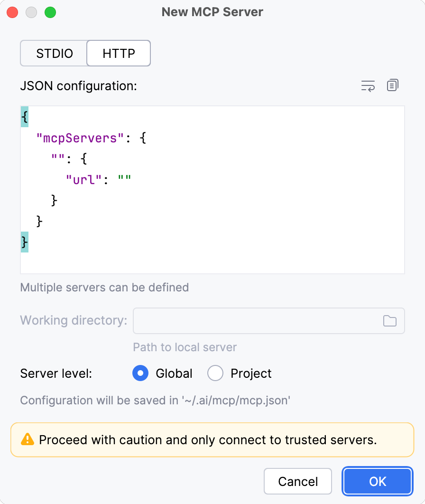The image size is (425, 504).
Task: Copy the JSON configuration to clipboard
Action: point(392,85)
